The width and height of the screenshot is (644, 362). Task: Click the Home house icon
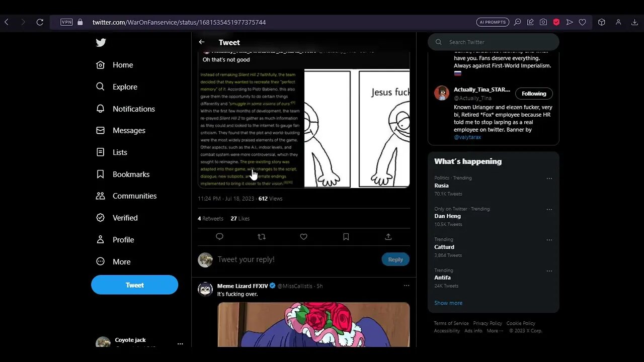(101, 65)
